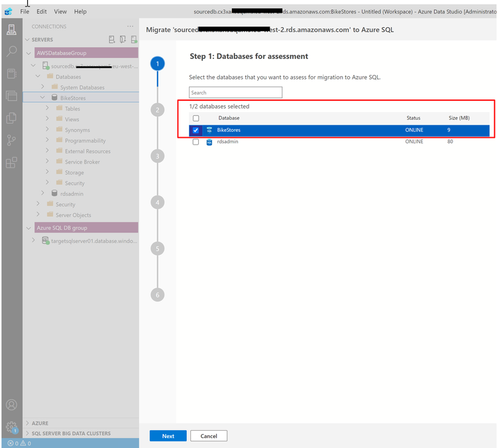
Task: Go to wizard step 5 circle
Action: click(158, 249)
